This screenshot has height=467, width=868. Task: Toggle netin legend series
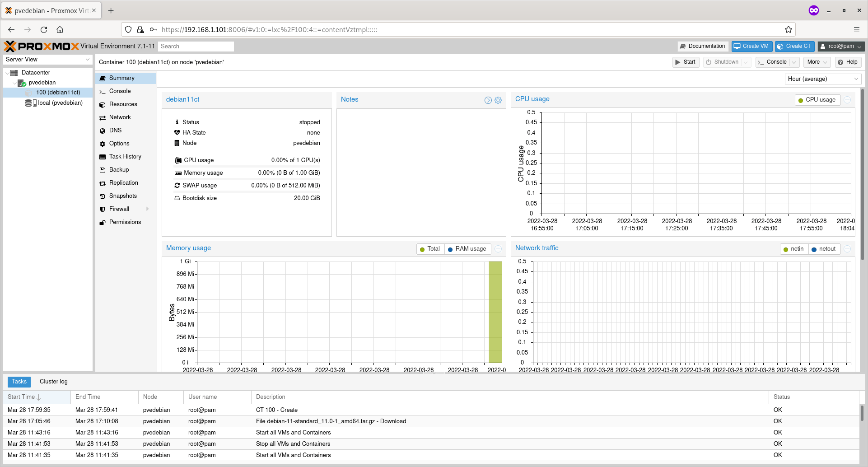[x=794, y=249]
